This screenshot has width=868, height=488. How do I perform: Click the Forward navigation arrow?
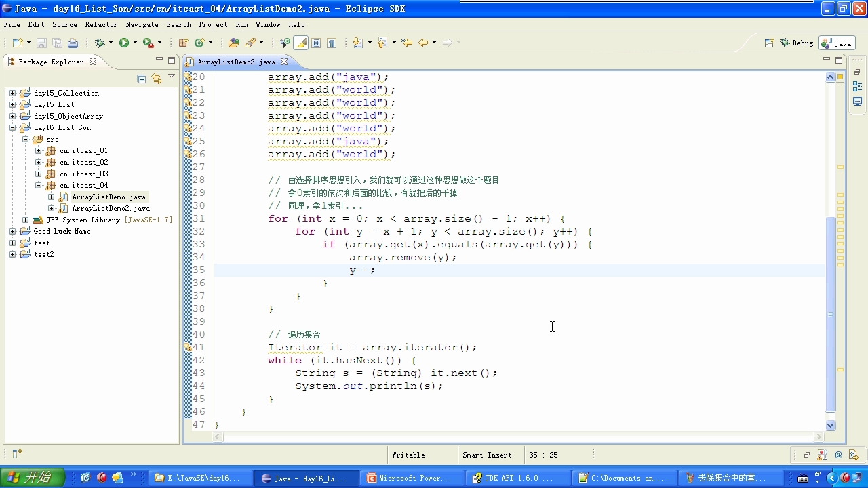click(x=447, y=43)
